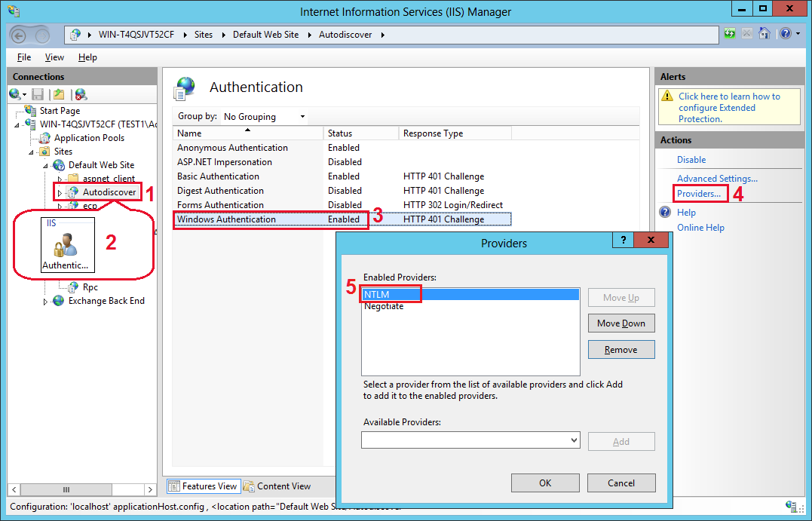
Task: Select the Autodiscover tree node
Action: pyautogui.click(x=109, y=192)
